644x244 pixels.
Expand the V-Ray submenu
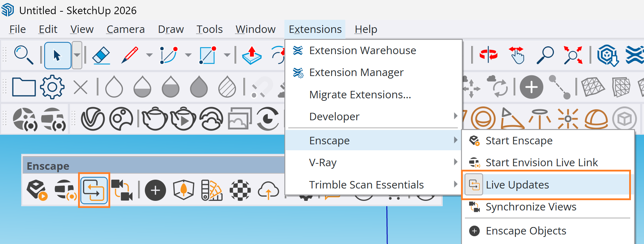pos(374,163)
